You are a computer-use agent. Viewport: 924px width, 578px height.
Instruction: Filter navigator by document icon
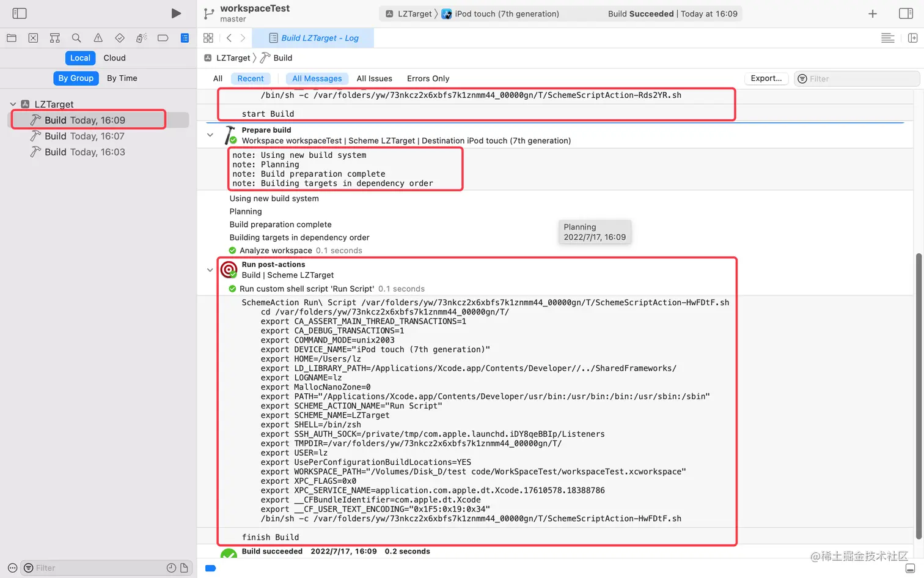[x=184, y=568]
